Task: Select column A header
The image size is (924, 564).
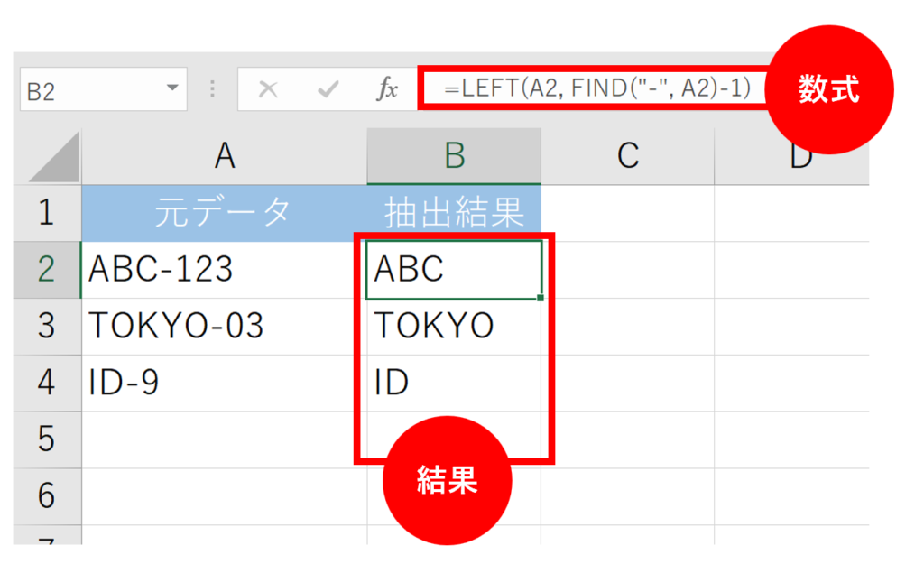Action: pos(225,157)
